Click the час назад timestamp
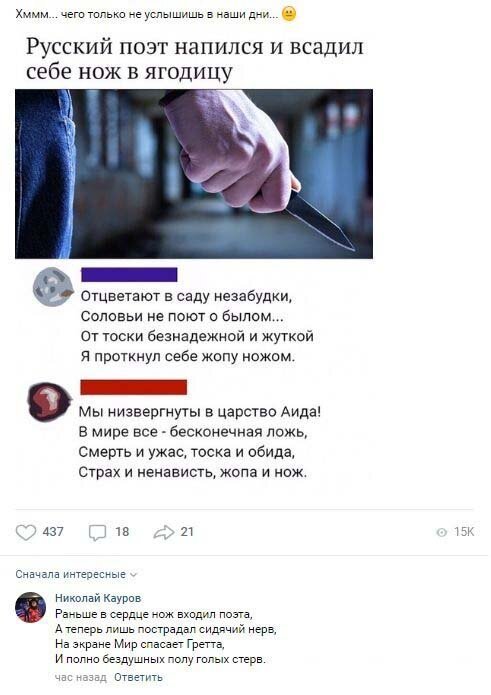491x695 pixels. (x=81, y=677)
